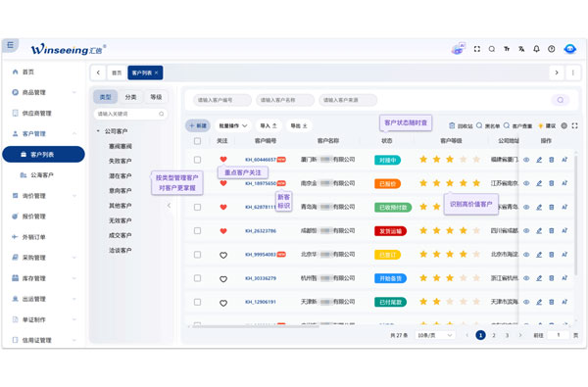Switch to the 类型 tab
This screenshot has height=387, width=588.
coord(106,97)
